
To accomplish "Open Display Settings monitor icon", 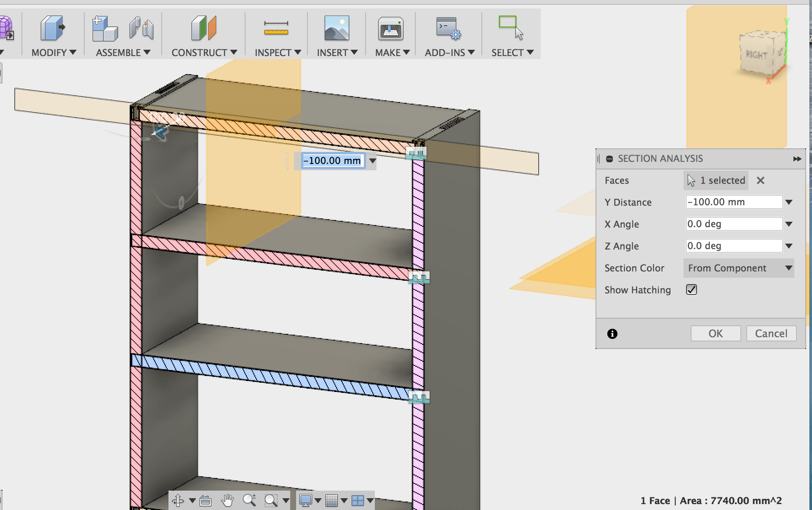I will pos(305,500).
